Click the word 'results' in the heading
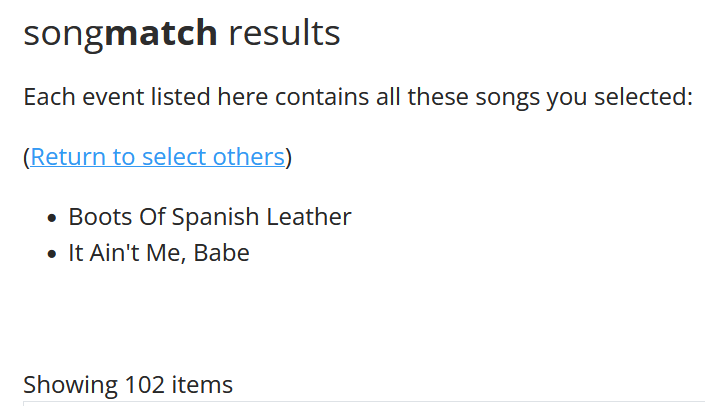705x406 pixels. 284,33
